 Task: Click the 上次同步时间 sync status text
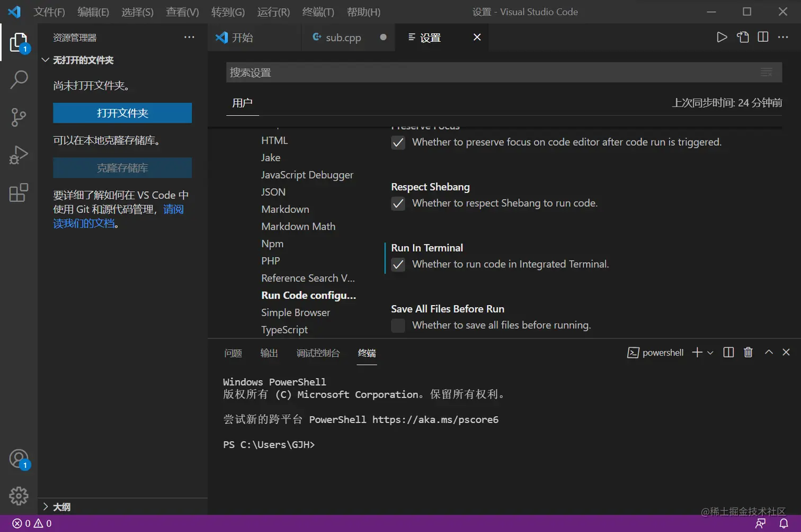(727, 103)
